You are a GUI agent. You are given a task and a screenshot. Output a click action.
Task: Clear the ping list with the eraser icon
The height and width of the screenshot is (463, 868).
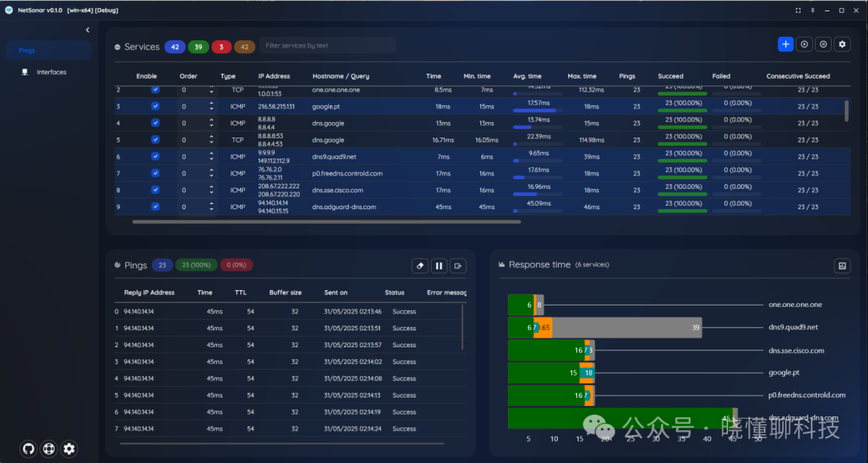tap(420, 265)
